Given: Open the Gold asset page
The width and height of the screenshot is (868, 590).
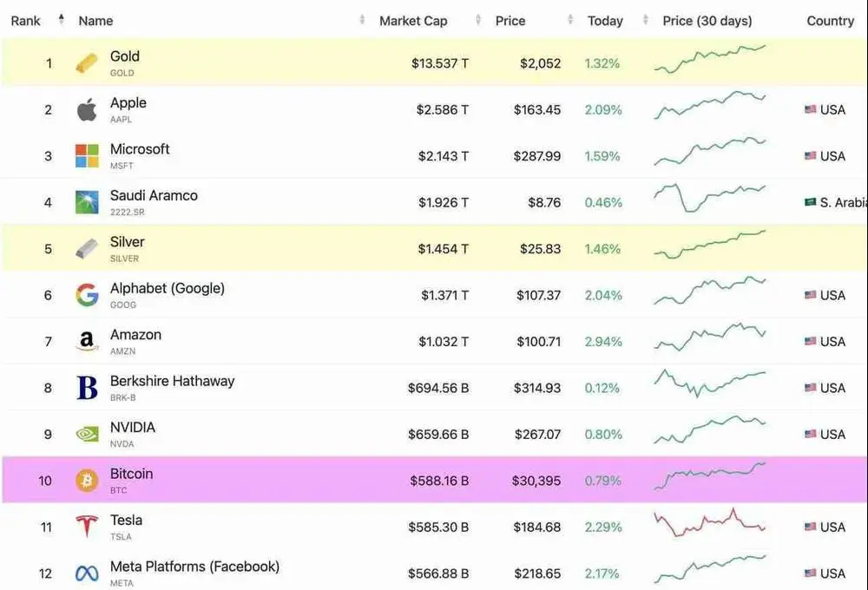Looking at the screenshot, I should pyautogui.click(x=124, y=56).
